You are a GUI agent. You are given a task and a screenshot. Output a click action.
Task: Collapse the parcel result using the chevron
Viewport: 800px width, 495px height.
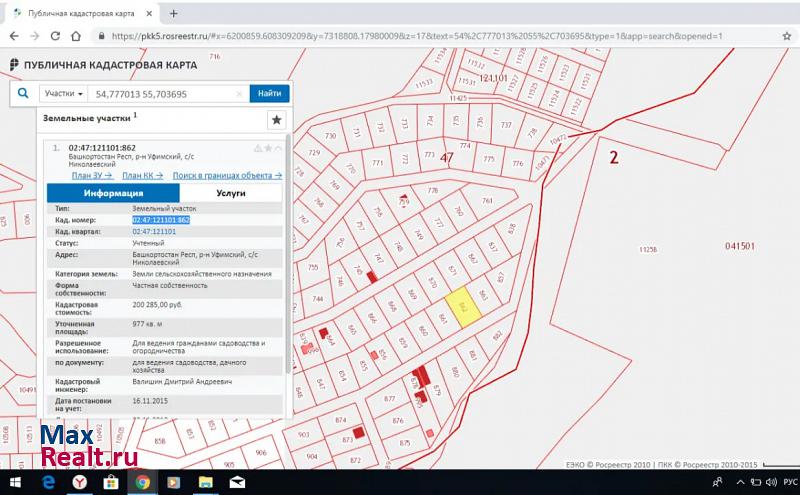pos(278,148)
